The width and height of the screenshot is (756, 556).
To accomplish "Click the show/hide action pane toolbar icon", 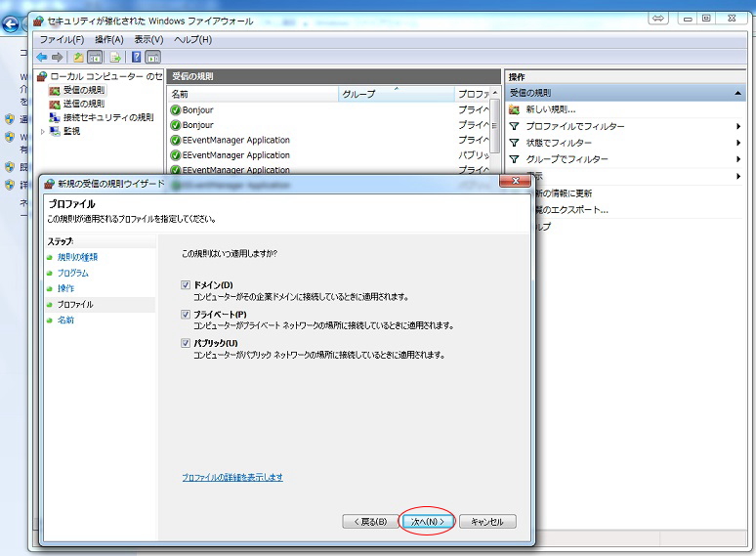I will [152, 58].
